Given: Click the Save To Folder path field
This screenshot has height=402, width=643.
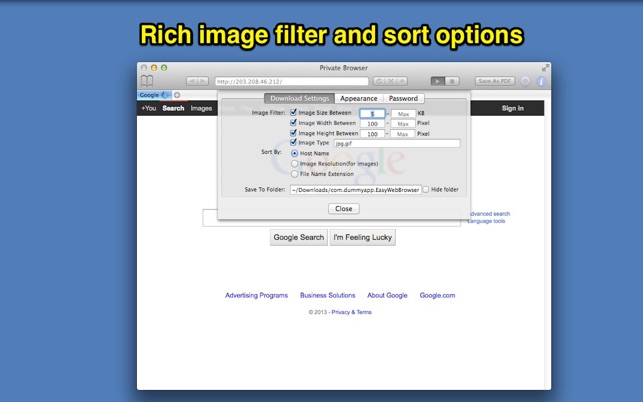Looking at the screenshot, I should tap(356, 190).
